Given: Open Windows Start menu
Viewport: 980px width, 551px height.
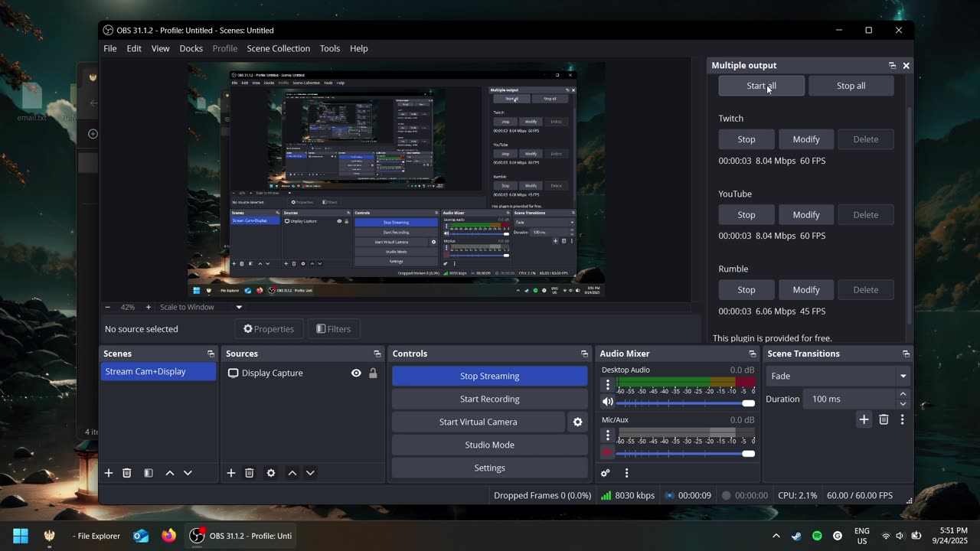Looking at the screenshot, I should pyautogui.click(x=21, y=536).
